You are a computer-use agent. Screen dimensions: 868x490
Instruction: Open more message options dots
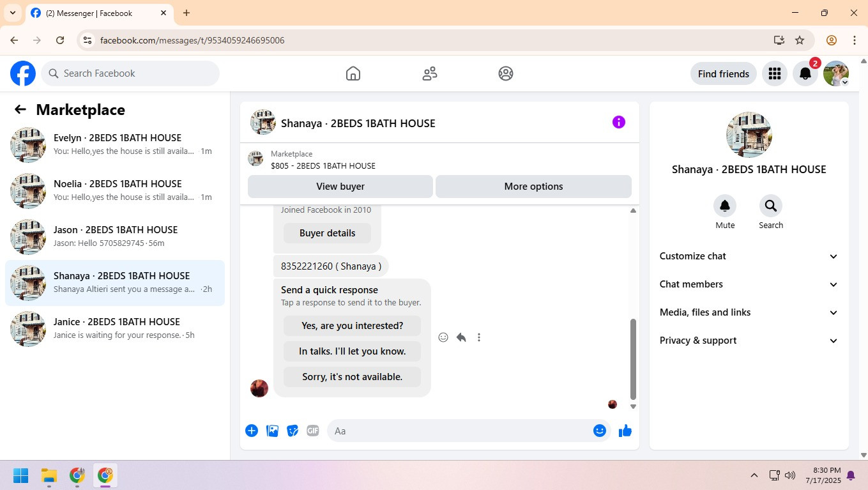(x=479, y=337)
